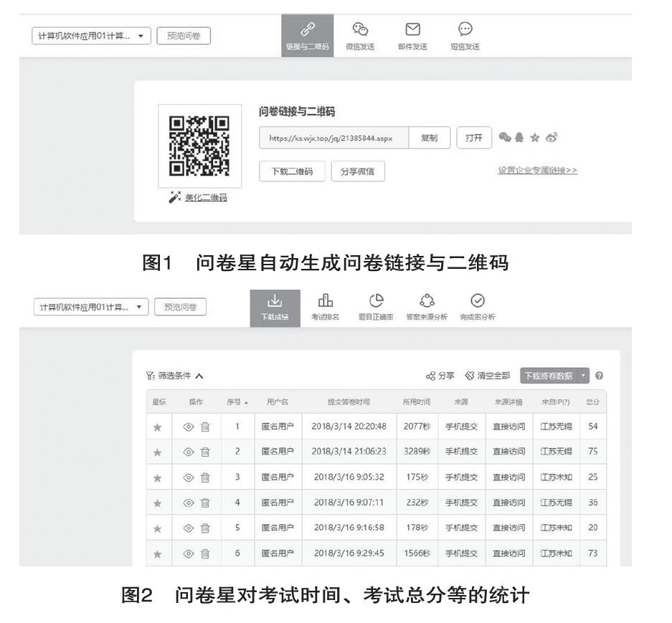672x623 pixels.
Task: Share link via Weibo icon
Action: tap(552, 137)
